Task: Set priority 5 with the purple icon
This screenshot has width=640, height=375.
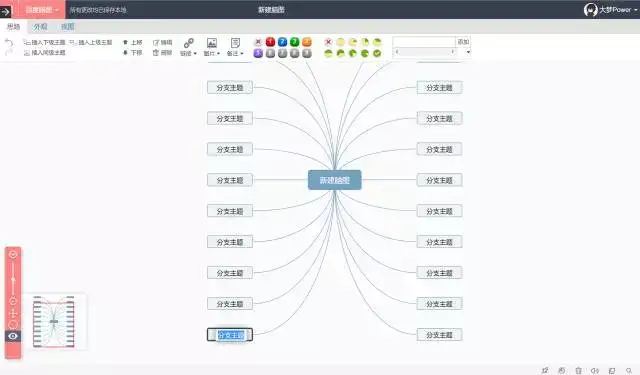Action: point(258,53)
